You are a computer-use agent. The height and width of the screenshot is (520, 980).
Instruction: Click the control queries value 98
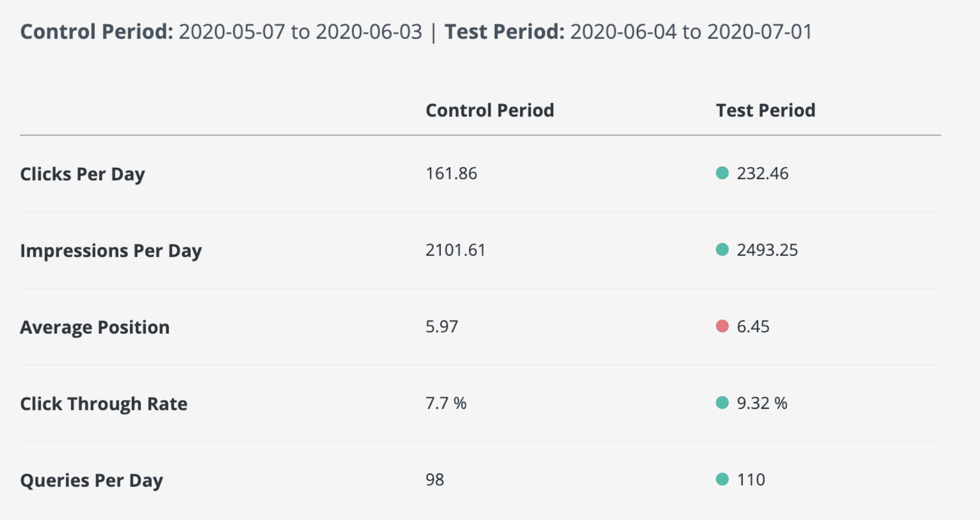point(435,480)
